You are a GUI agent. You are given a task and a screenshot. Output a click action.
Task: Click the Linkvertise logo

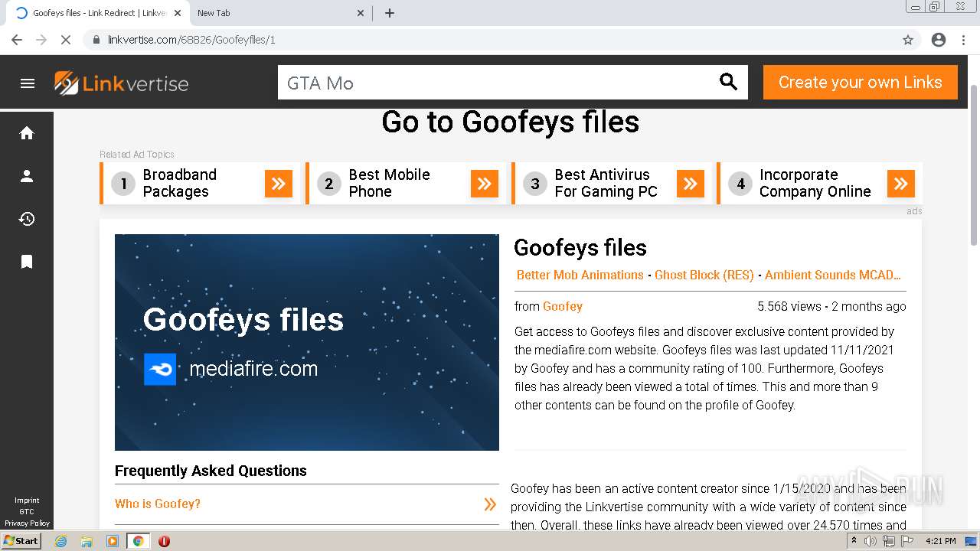pyautogui.click(x=121, y=83)
